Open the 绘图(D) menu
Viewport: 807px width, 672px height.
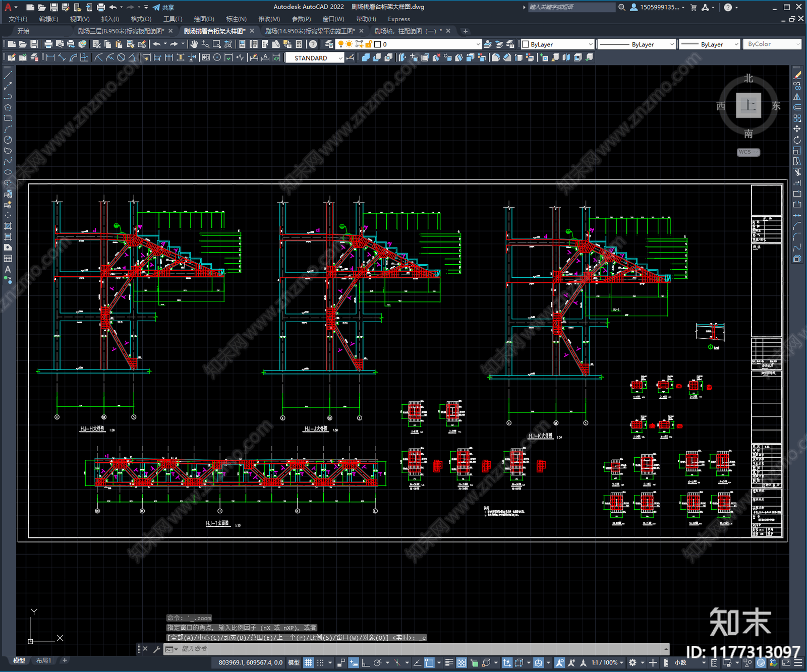[x=204, y=19]
